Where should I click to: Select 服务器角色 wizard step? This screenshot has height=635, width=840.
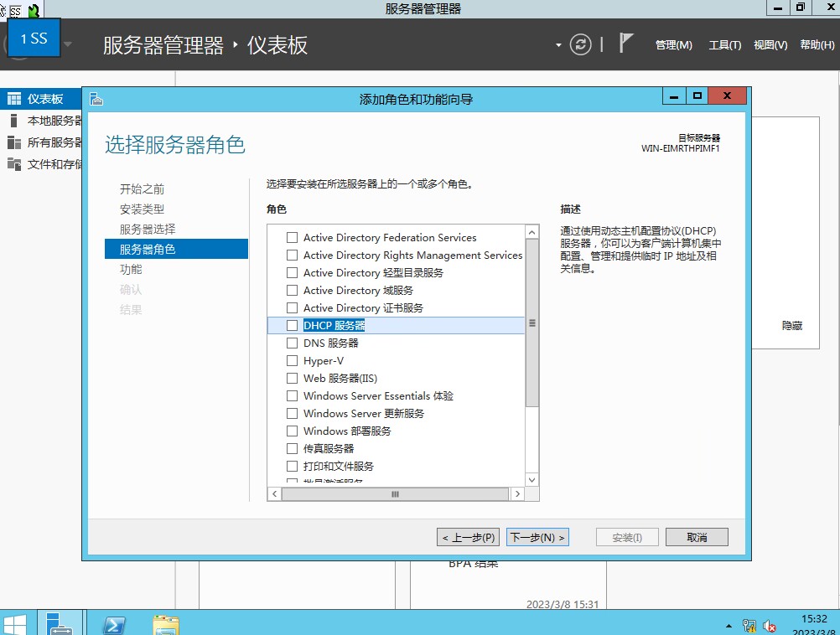[x=176, y=249]
